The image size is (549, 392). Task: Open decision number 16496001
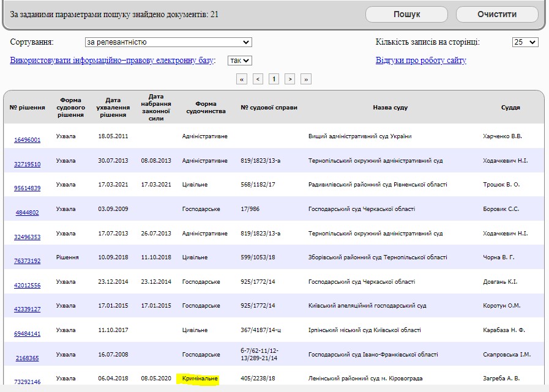coord(27,140)
